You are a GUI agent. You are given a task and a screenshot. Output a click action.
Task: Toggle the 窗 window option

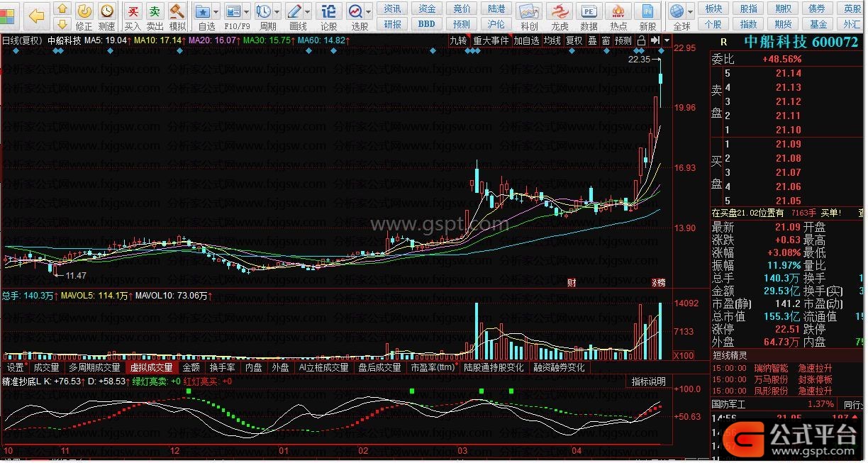[x=606, y=40]
